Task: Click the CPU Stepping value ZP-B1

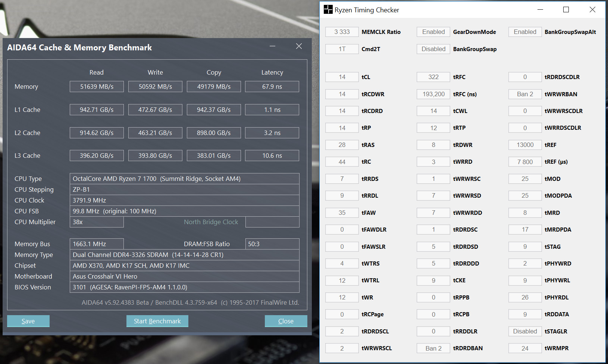Action: (184, 189)
